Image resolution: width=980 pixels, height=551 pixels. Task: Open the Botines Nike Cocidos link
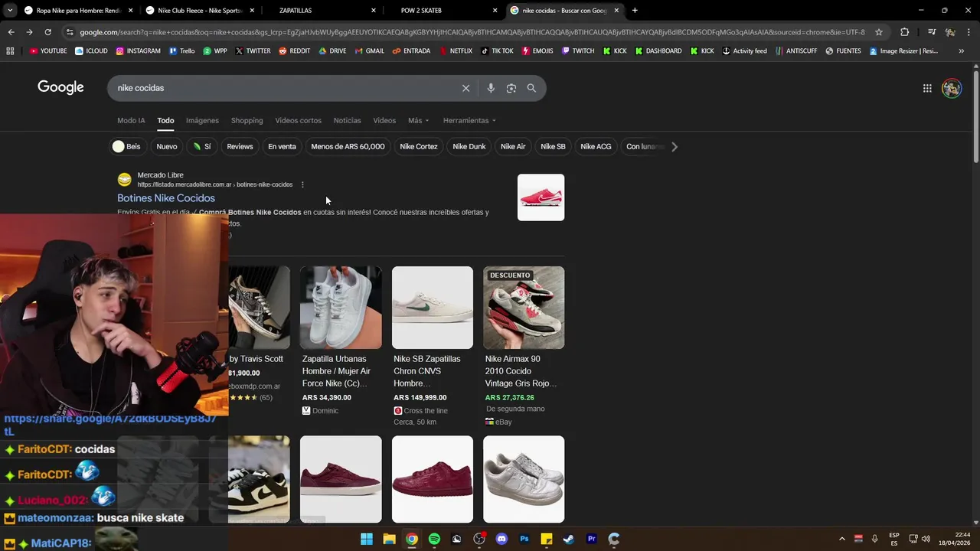pos(166,198)
